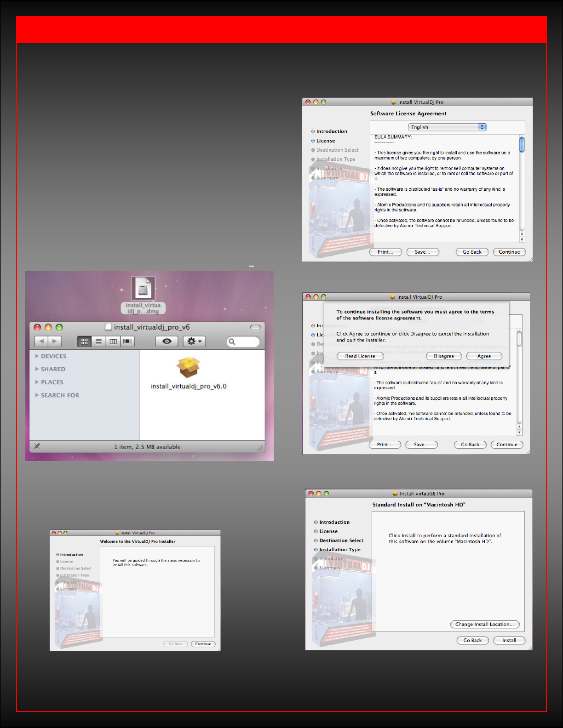Click Go Back behind the agreement sheet

point(470,444)
